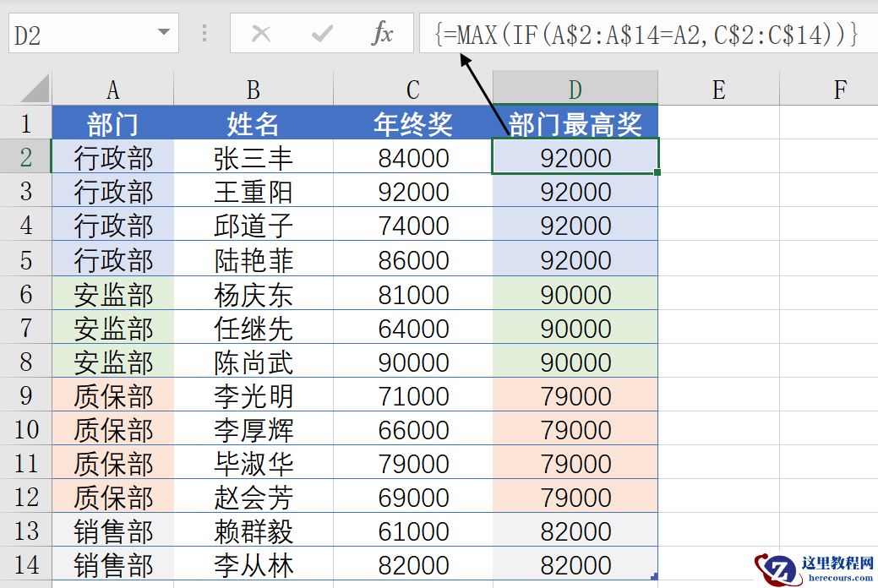This screenshot has height=588, width=878.
Task: Click inside the Name Box showing D2
Action: tap(80, 35)
